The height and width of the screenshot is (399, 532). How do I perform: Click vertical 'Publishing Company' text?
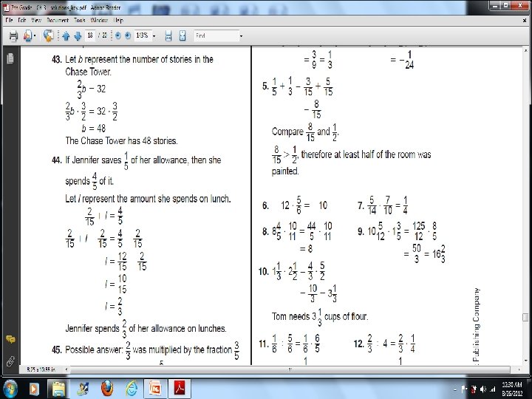477,324
